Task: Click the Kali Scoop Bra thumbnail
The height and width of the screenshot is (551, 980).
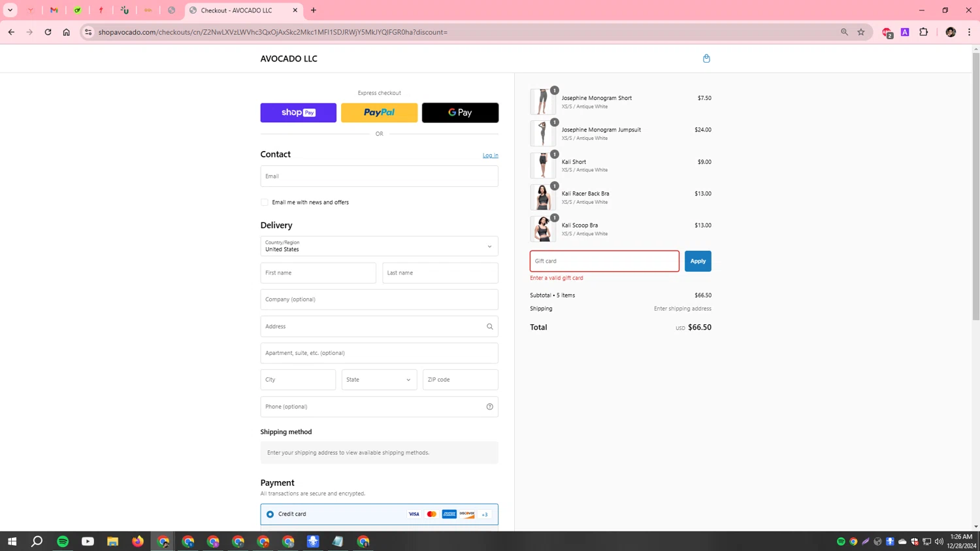Action: (543, 229)
